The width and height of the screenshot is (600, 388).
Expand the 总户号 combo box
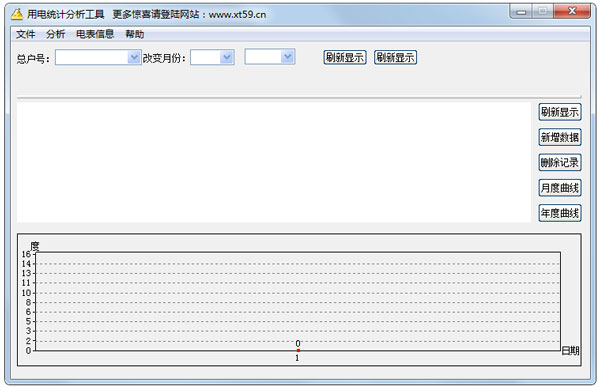pyautogui.click(x=134, y=57)
